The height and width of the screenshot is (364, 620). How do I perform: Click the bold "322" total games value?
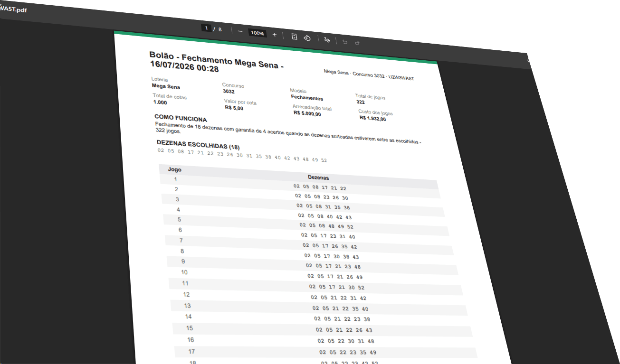[x=361, y=102]
